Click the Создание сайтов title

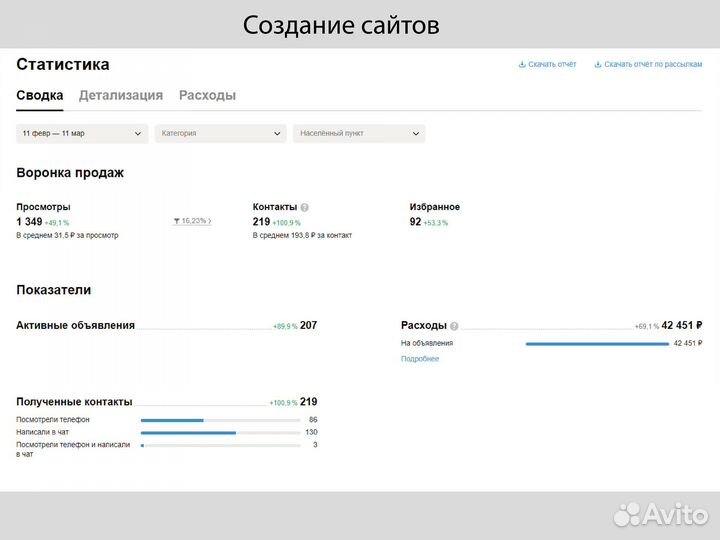pyautogui.click(x=341, y=25)
